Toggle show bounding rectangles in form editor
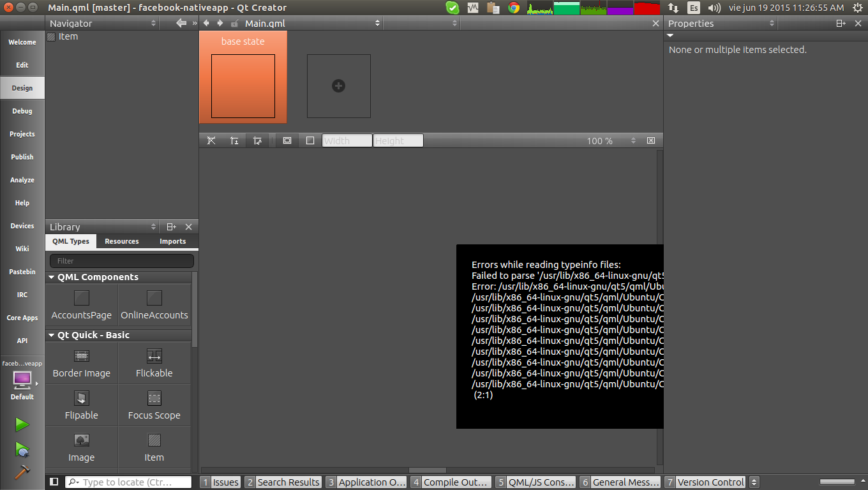 (287, 140)
